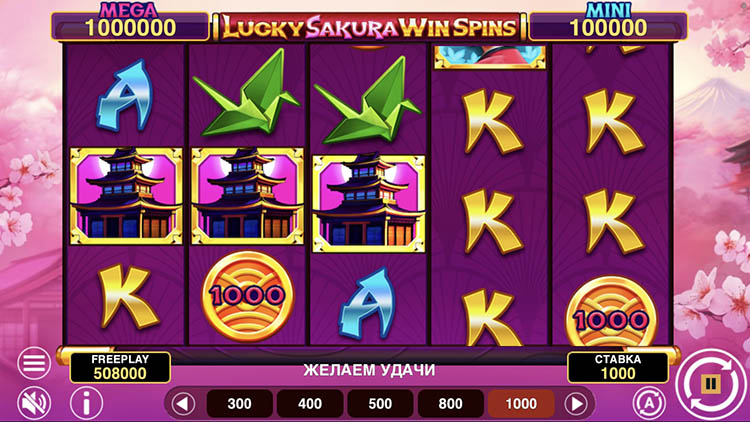The height and width of the screenshot is (422, 750).
Task: Toggle the muted sound speaker icon
Action: pos(34,403)
